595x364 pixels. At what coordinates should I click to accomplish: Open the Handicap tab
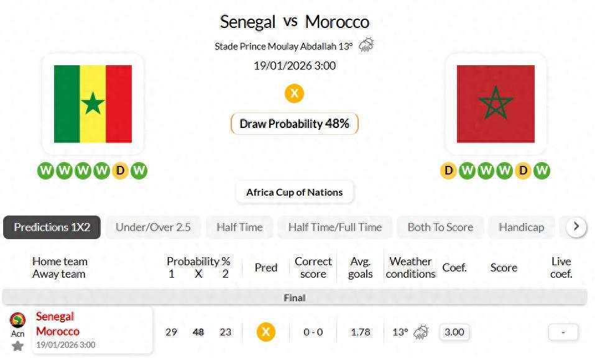[521, 227]
